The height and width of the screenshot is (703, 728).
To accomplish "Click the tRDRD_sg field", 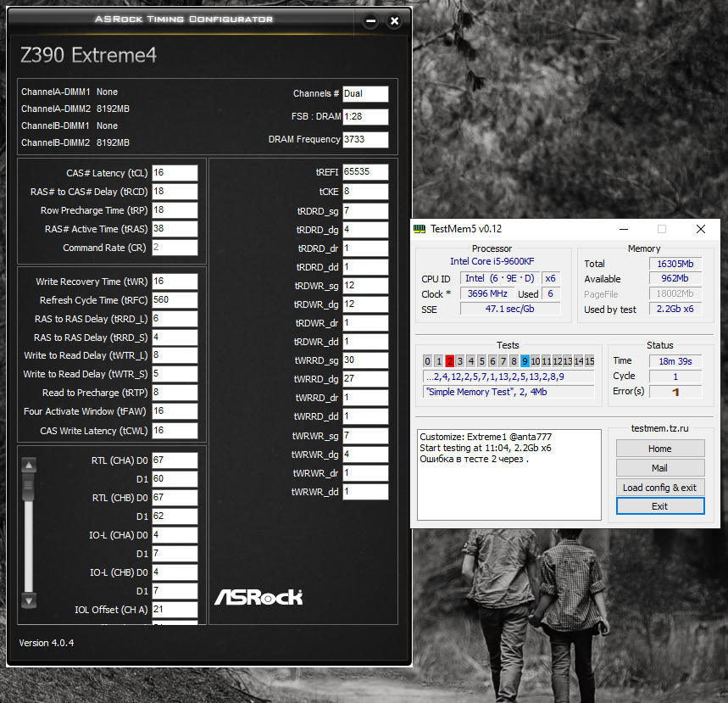I will [x=365, y=211].
